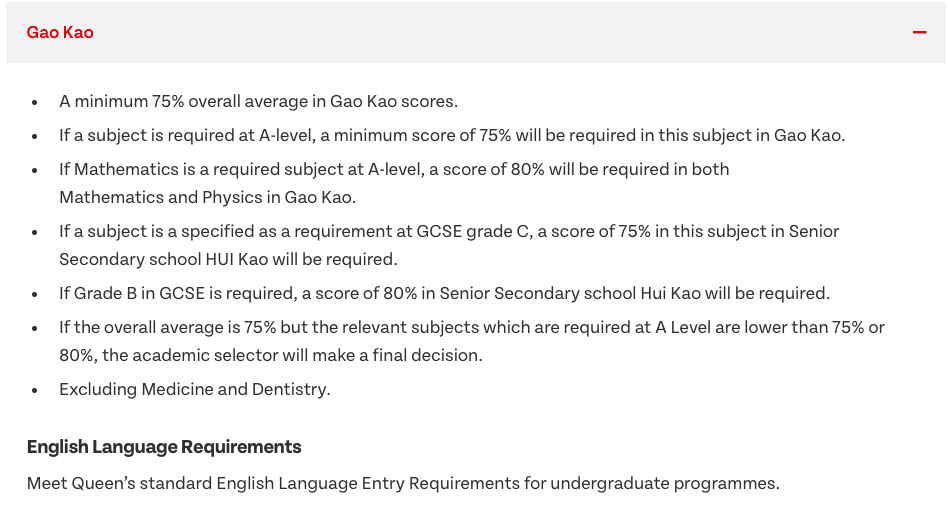Click the bullet about subject required at A-level 75%
The image size is (948, 527).
pyautogui.click(x=452, y=135)
